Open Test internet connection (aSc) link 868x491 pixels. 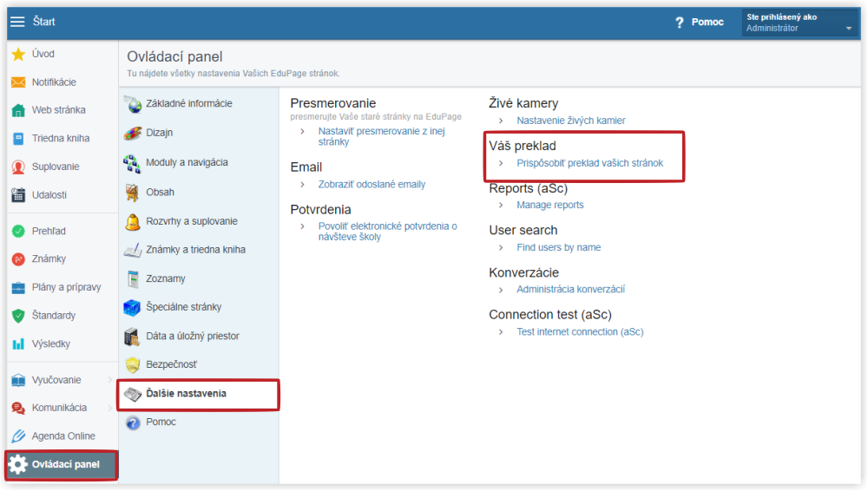(x=580, y=332)
